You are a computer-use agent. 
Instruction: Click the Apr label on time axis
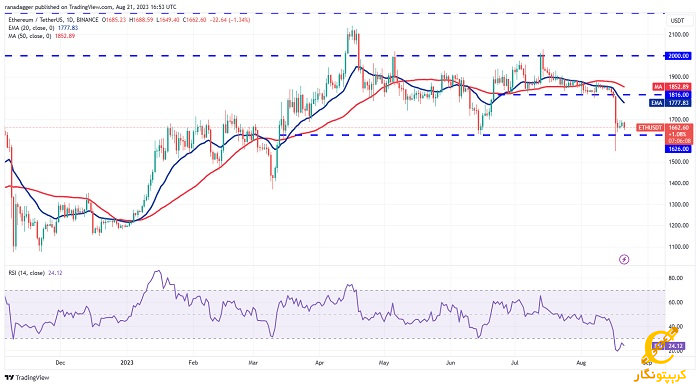pos(319,363)
